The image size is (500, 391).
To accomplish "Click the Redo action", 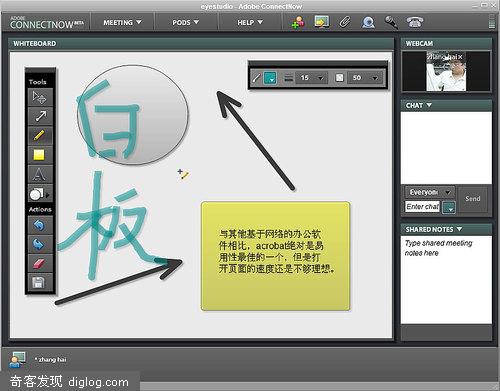I will tap(40, 244).
